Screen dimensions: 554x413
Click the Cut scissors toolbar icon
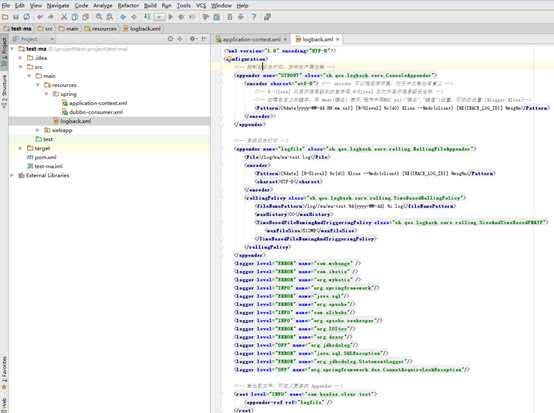click(x=64, y=17)
